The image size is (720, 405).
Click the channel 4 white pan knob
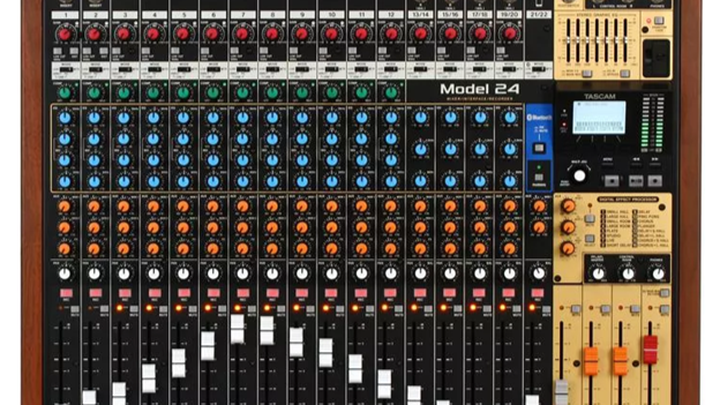point(154,274)
